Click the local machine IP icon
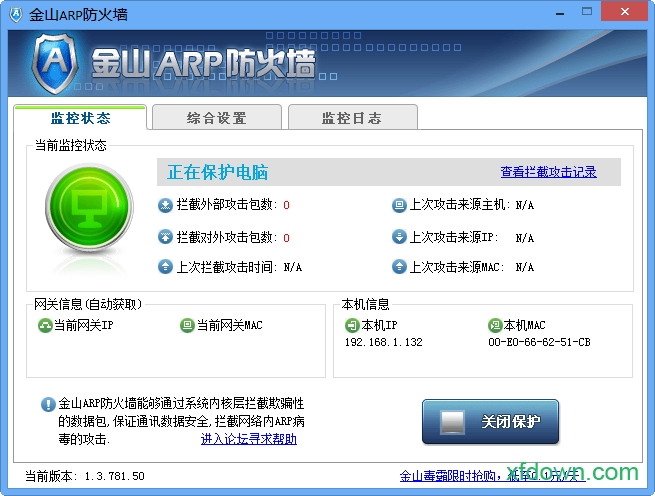This screenshot has width=655, height=496. tap(351, 325)
